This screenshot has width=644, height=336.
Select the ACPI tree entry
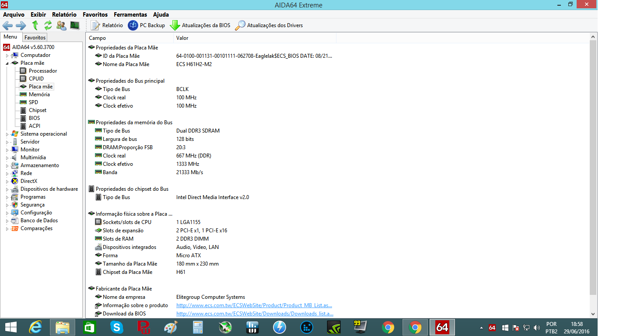[x=35, y=126]
